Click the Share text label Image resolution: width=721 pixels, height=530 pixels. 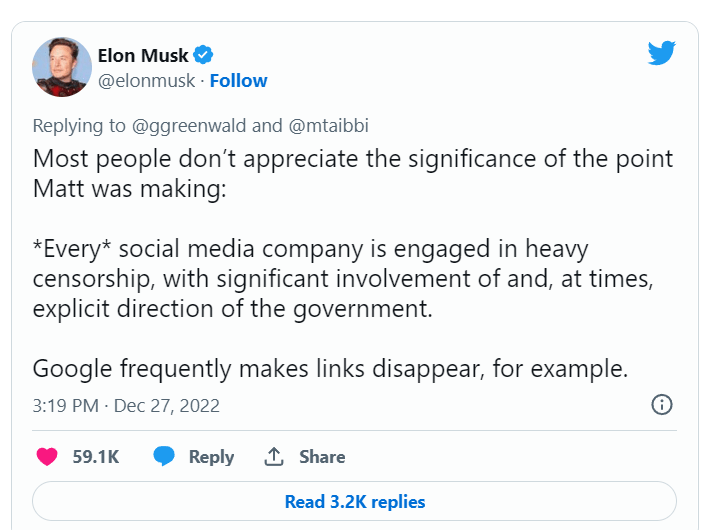(x=322, y=457)
